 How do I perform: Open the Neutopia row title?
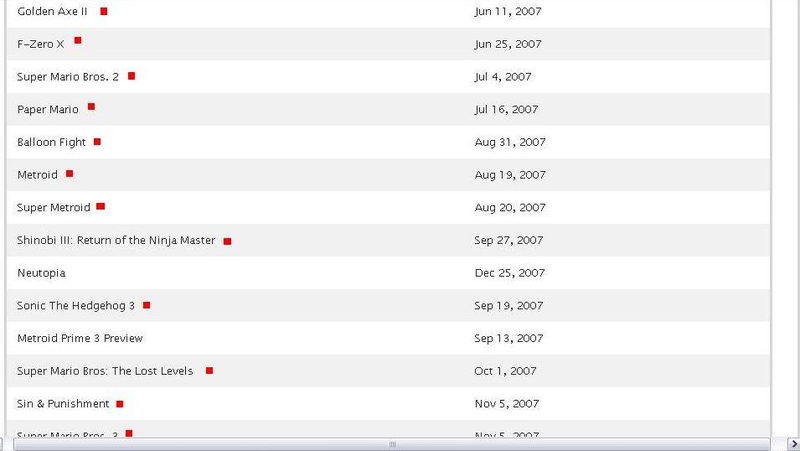[x=41, y=273]
